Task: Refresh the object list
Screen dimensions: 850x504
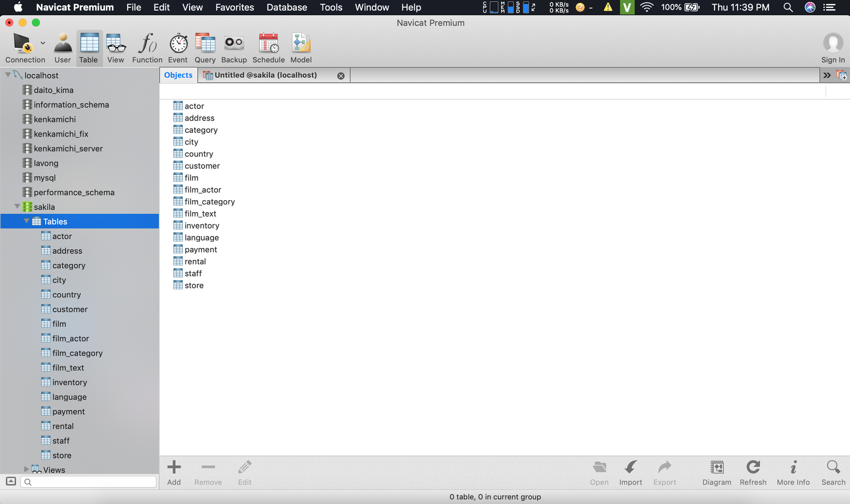Action: (x=753, y=473)
